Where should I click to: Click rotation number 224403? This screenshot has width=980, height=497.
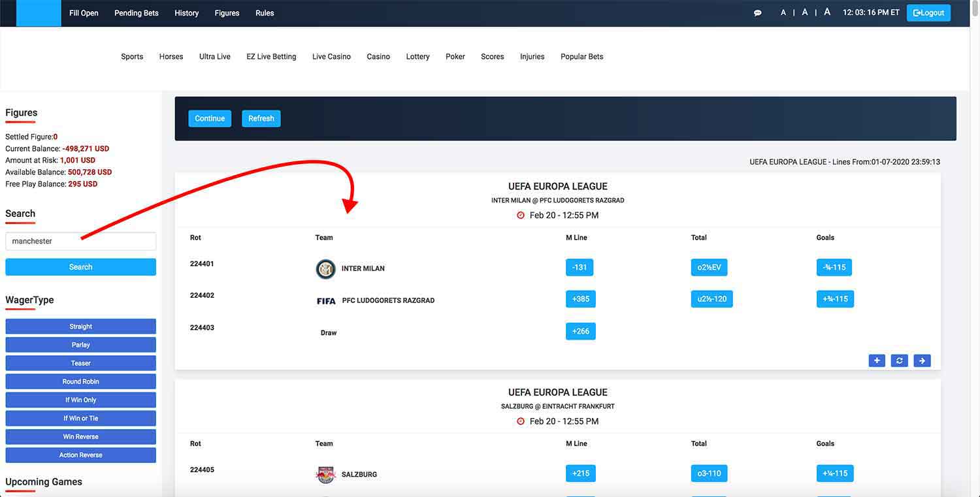pos(202,327)
